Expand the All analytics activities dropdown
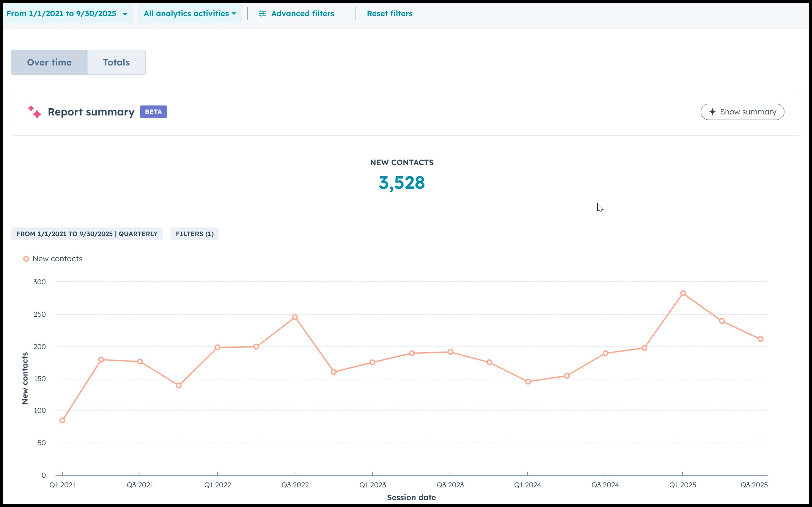Image resolution: width=812 pixels, height=507 pixels. 189,14
